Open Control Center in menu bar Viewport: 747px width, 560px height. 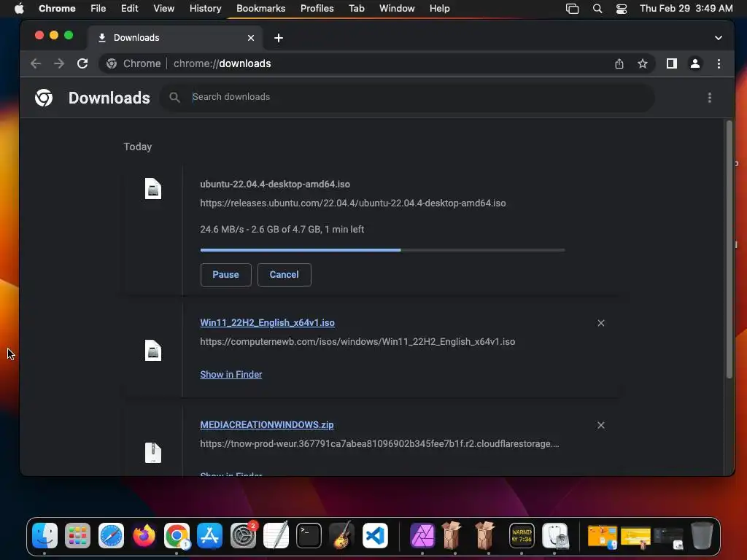tap(622, 9)
